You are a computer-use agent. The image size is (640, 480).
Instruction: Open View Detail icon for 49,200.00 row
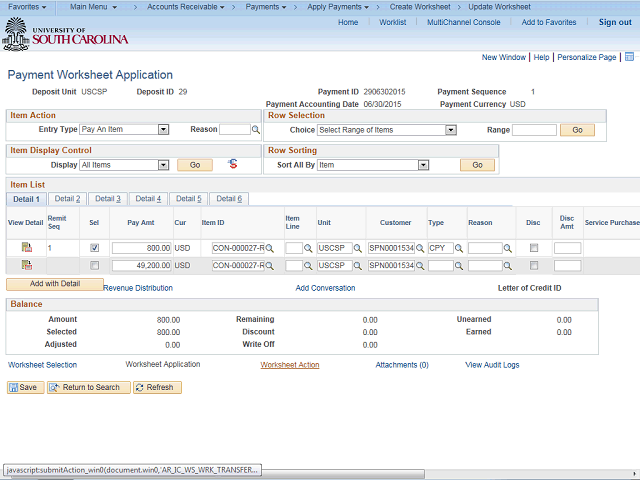pos(26,265)
